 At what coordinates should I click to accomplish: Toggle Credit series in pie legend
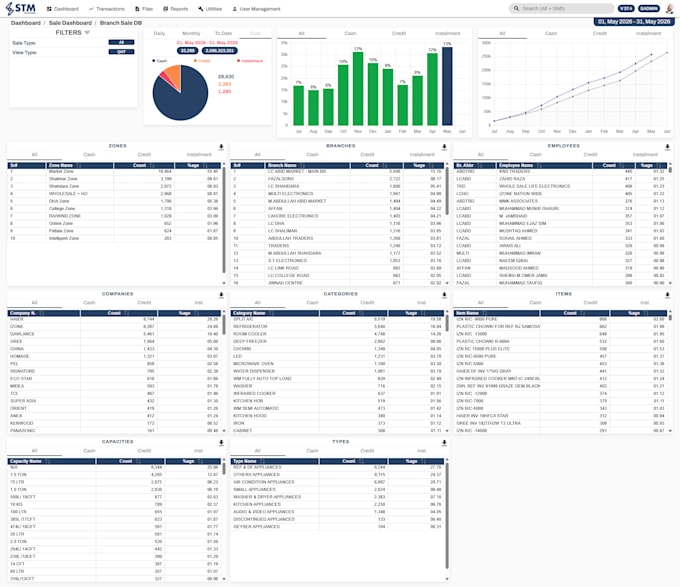tap(202, 61)
